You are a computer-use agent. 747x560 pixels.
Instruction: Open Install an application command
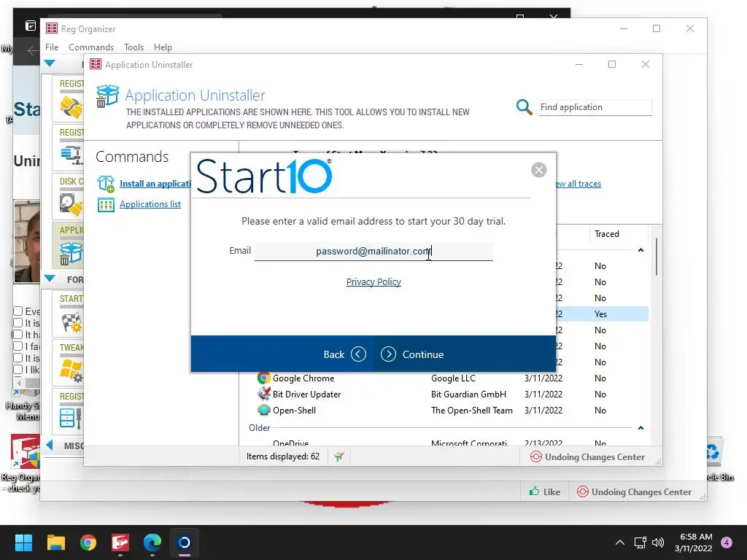click(x=155, y=184)
